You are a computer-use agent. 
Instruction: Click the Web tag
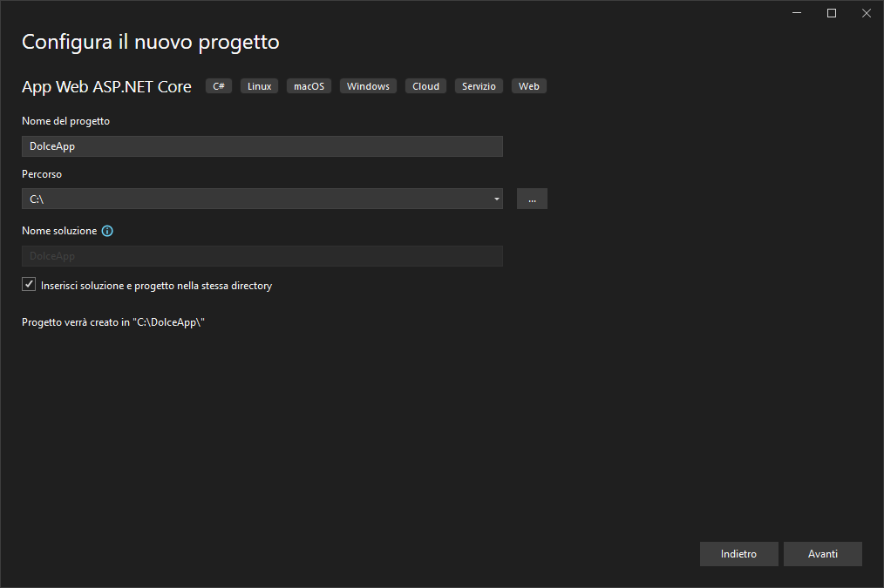pyautogui.click(x=529, y=86)
